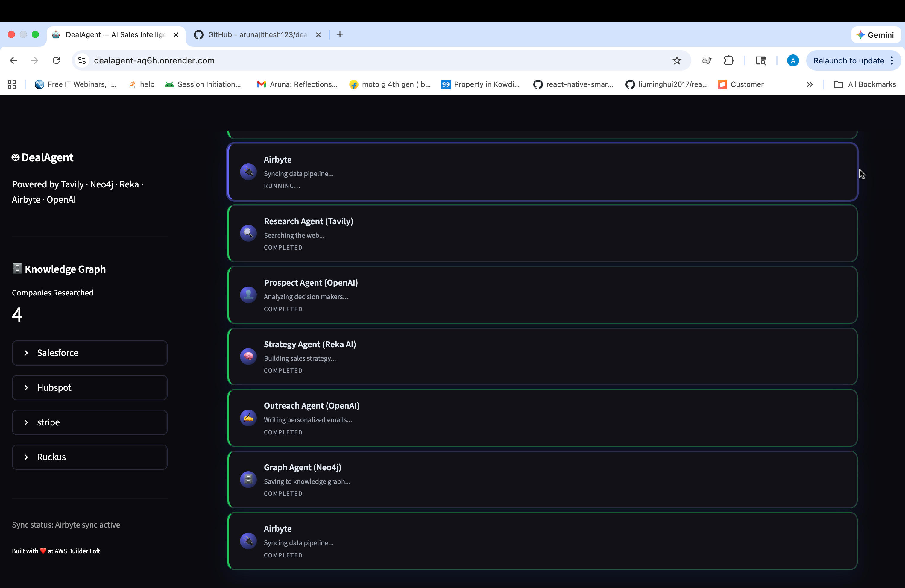Open the Gemini button
The width and height of the screenshot is (905, 588).
coord(875,35)
